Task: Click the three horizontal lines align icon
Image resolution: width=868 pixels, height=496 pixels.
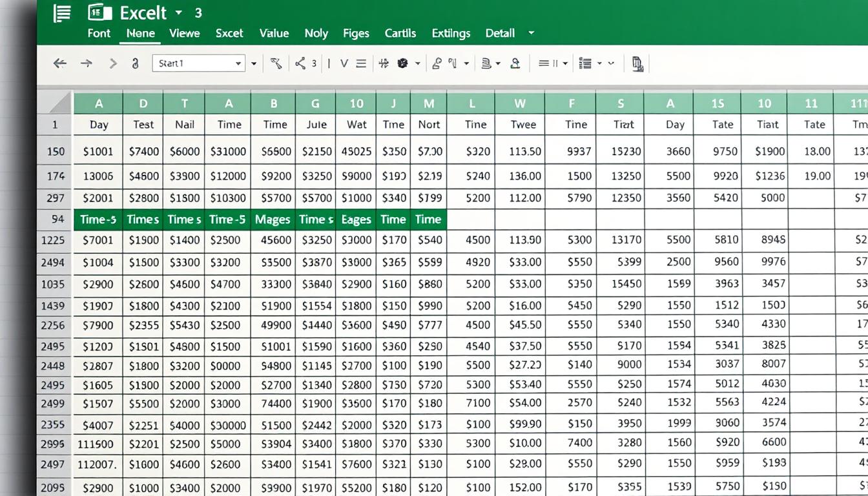Action: tap(361, 63)
